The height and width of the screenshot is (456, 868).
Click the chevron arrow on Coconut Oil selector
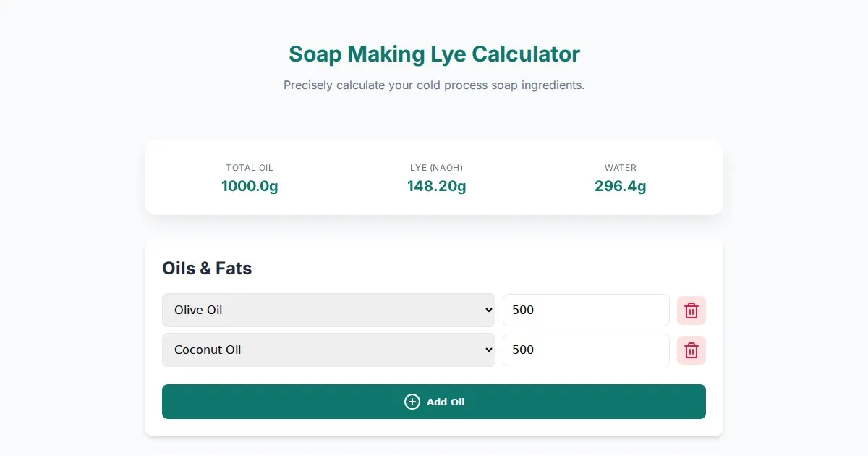tap(487, 350)
